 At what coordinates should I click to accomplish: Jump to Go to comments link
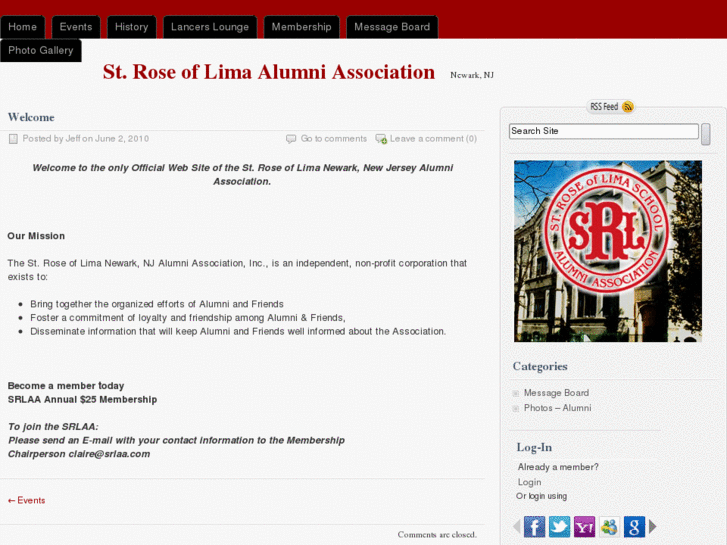point(333,139)
